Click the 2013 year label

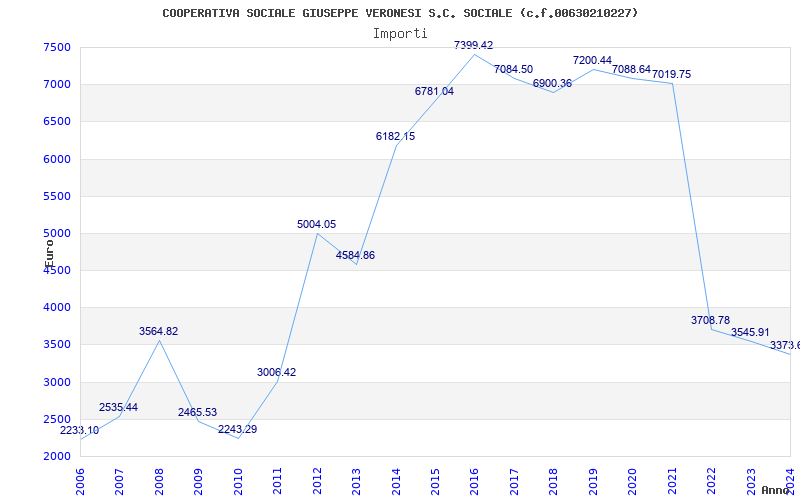tap(357, 483)
